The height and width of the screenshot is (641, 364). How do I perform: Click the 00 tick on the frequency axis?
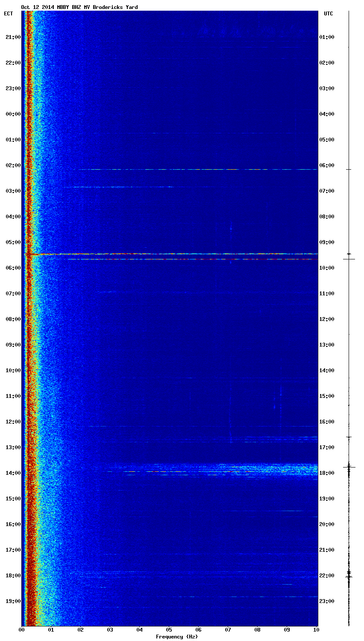point(21,630)
